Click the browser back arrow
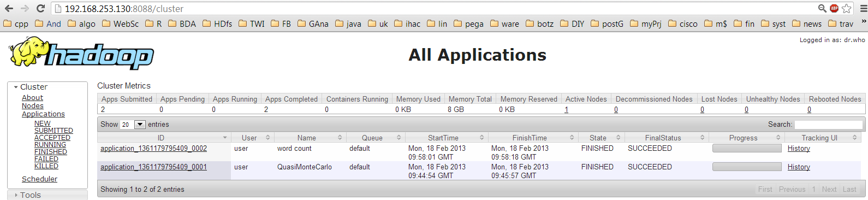The image size is (868, 200). click(9, 8)
